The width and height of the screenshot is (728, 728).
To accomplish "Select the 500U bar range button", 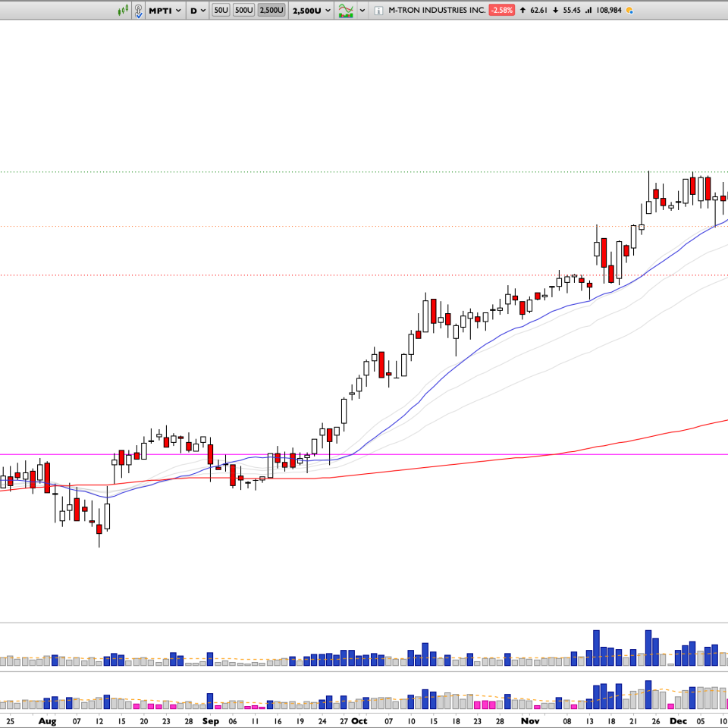I will [x=243, y=10].
